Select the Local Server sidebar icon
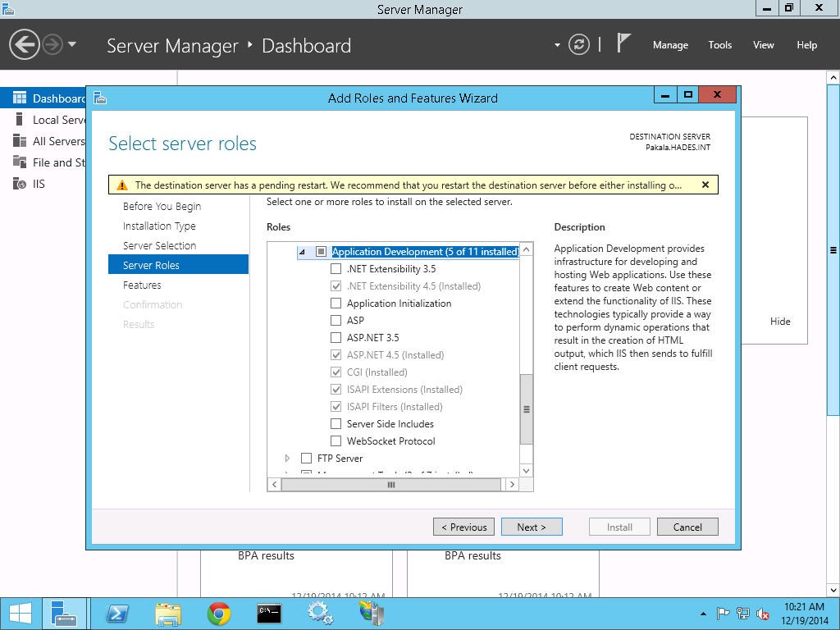Image resolution: width=840 pixels, height=630 pixels. 20,119
